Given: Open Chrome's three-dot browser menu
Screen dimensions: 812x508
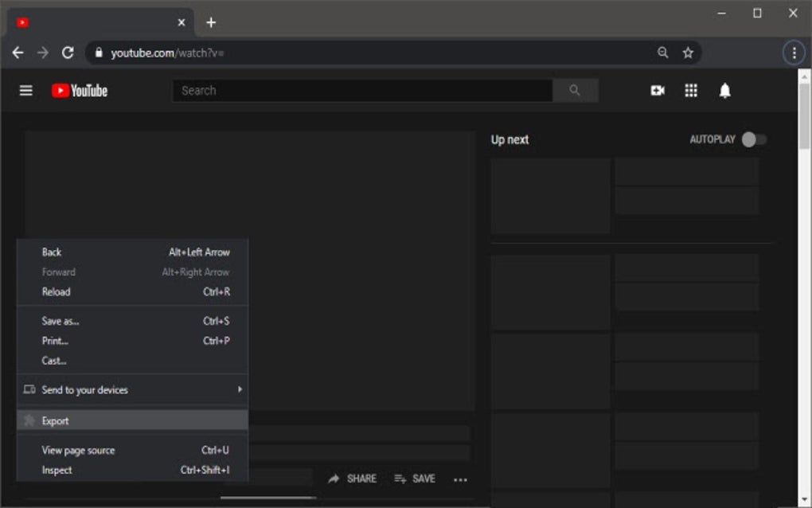Looking at the screenshot, I should [794, 53].
